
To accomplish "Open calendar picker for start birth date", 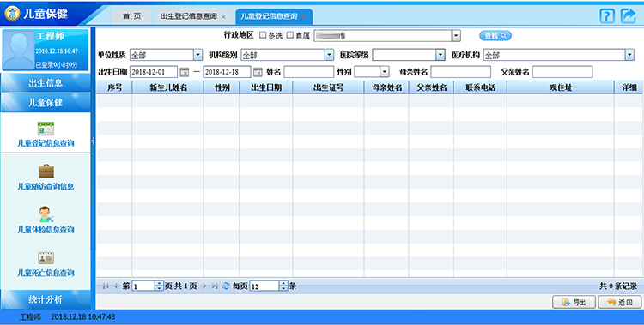I will tap(185, 72).
